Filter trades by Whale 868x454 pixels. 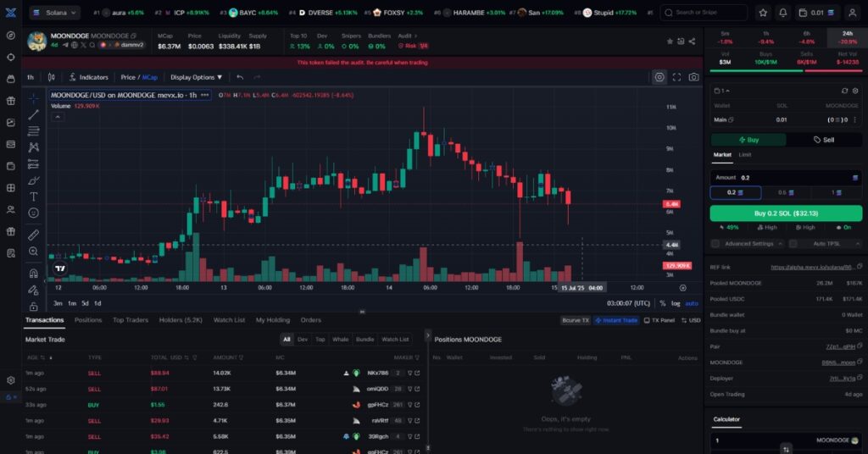pos(341,340)
